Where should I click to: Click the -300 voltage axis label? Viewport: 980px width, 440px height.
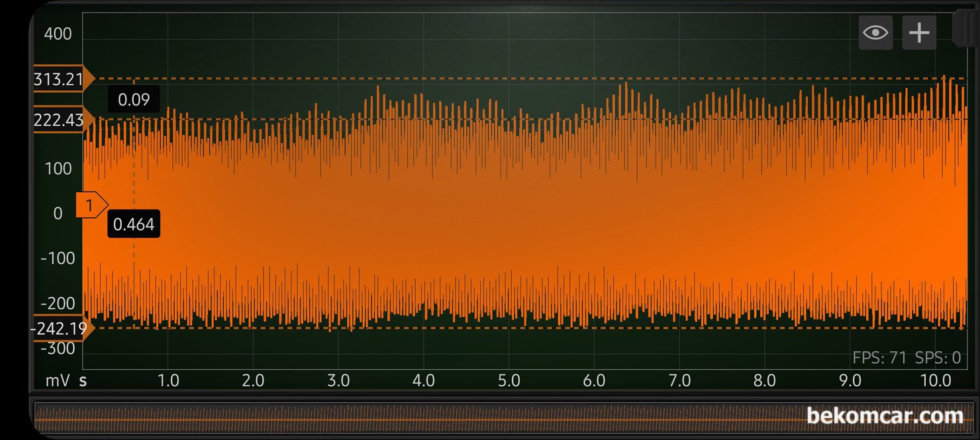[x=58, y=349]
